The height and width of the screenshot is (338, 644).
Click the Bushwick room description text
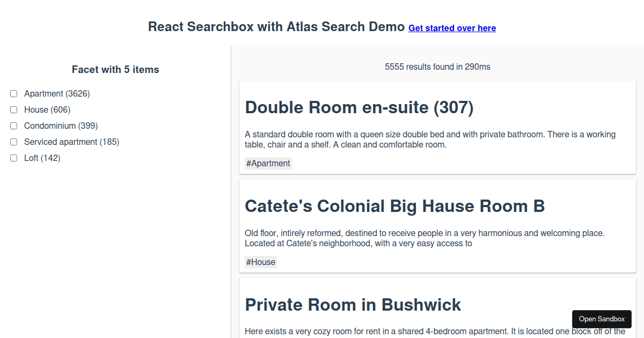pos(429,331)
